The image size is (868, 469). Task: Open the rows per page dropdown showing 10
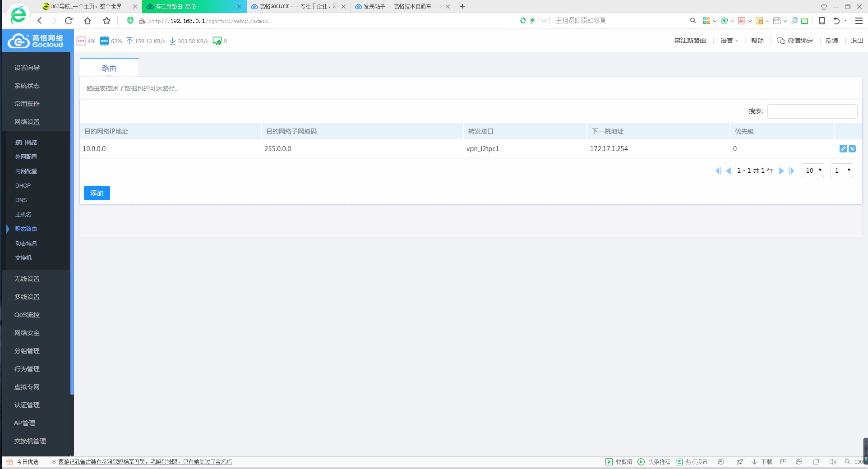813,170
